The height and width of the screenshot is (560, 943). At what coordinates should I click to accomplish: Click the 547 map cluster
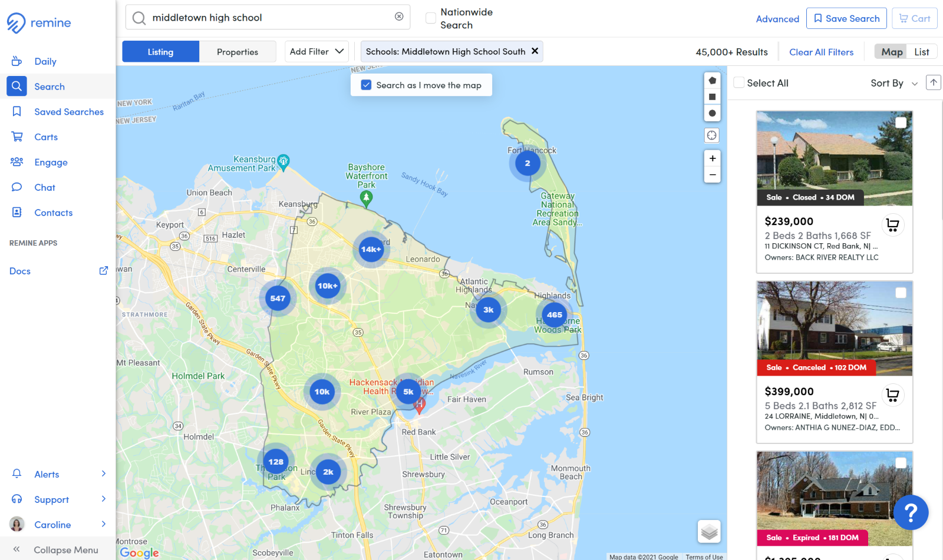tap(278, 298)
